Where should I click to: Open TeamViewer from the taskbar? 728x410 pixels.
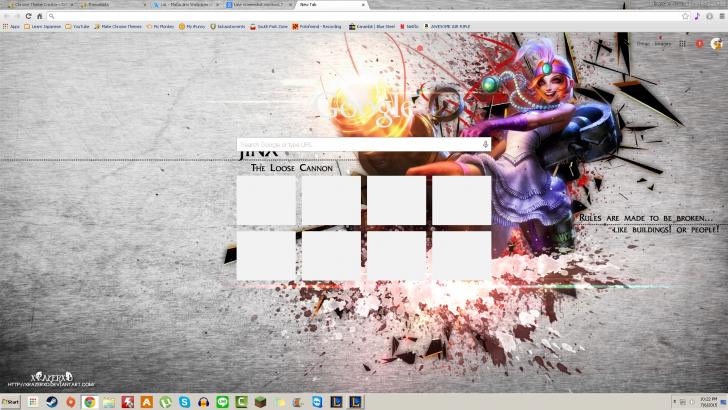318,402
